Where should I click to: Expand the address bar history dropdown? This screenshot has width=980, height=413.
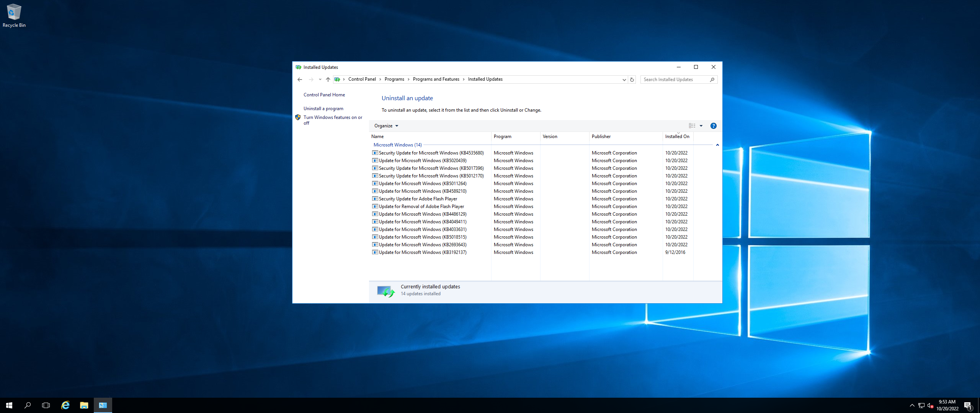point(624,80)
